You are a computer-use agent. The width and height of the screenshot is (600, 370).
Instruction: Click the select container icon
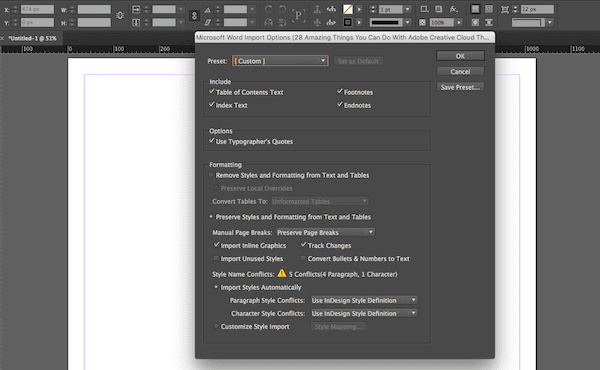317,9
